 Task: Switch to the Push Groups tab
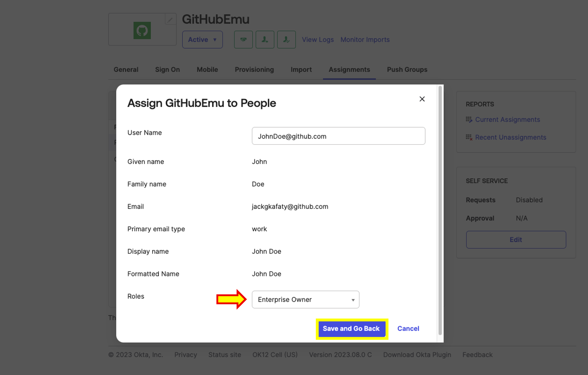click(407, 70)
